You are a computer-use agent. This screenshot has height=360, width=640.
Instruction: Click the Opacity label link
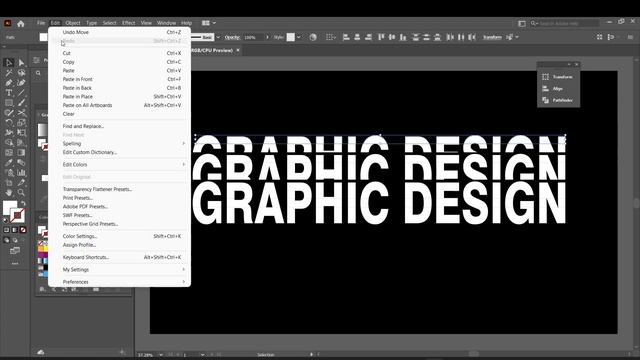point(232,37)
